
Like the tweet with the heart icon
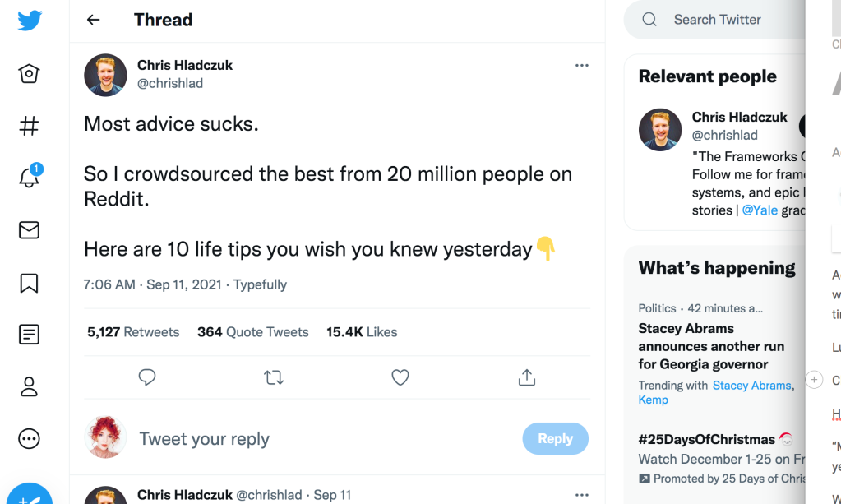click(400, 377)
